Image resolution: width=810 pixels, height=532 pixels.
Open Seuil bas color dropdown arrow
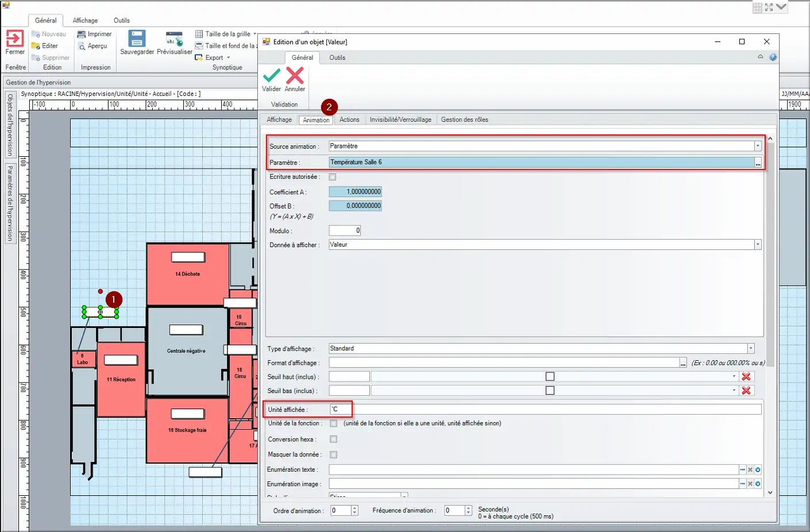[x=734, y=391]
